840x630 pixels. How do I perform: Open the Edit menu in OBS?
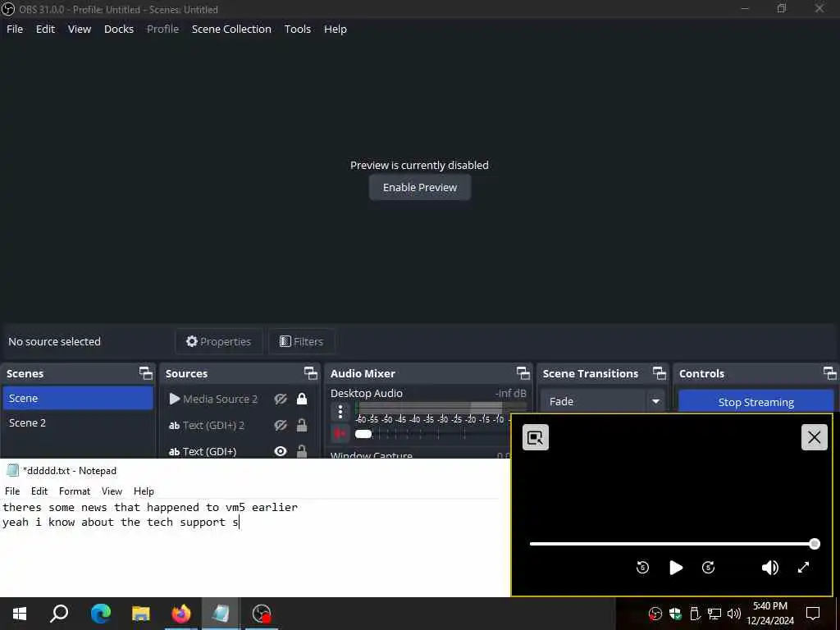point(45,29)
